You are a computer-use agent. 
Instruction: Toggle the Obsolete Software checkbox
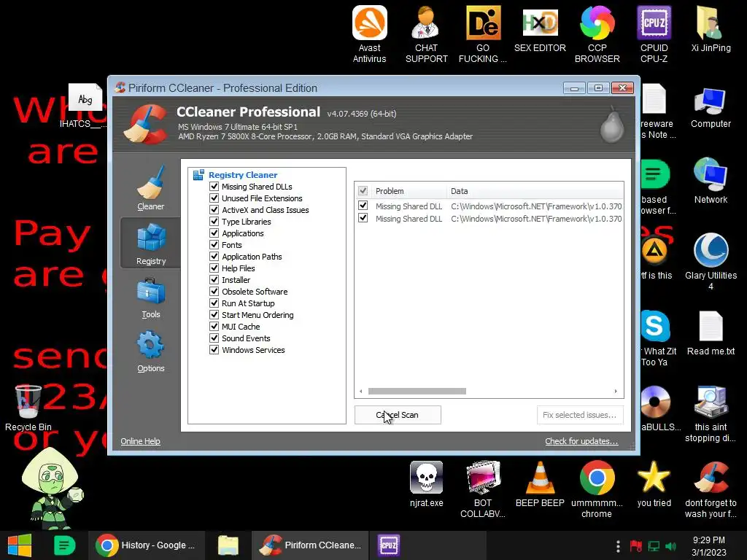[x=214, y=292]
